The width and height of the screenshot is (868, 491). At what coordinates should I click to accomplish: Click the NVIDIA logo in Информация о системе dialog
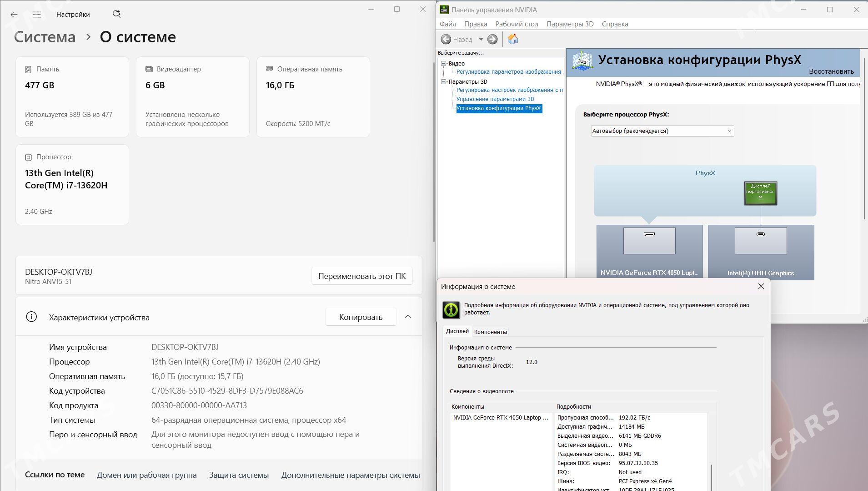click(451, 310)
